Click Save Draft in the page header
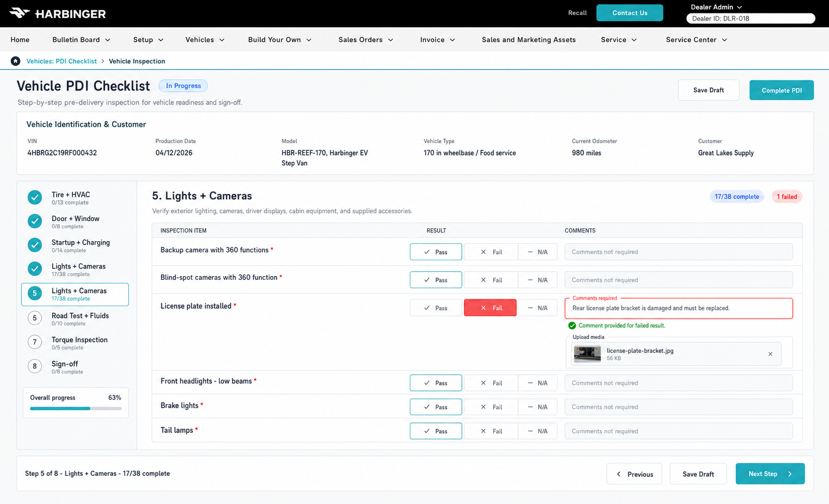 tap(708, 90)
